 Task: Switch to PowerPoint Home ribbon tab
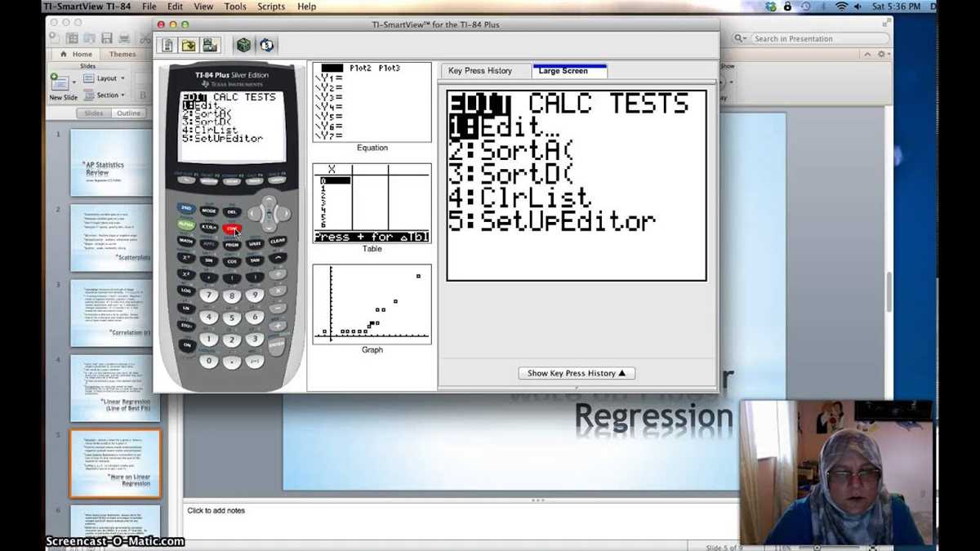pyautogui.click(x=76, y=55)
